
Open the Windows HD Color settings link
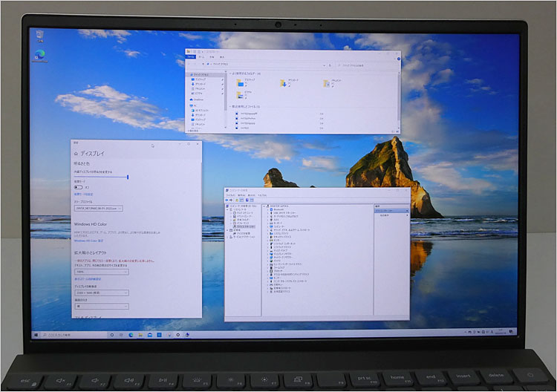coord(89,241)
